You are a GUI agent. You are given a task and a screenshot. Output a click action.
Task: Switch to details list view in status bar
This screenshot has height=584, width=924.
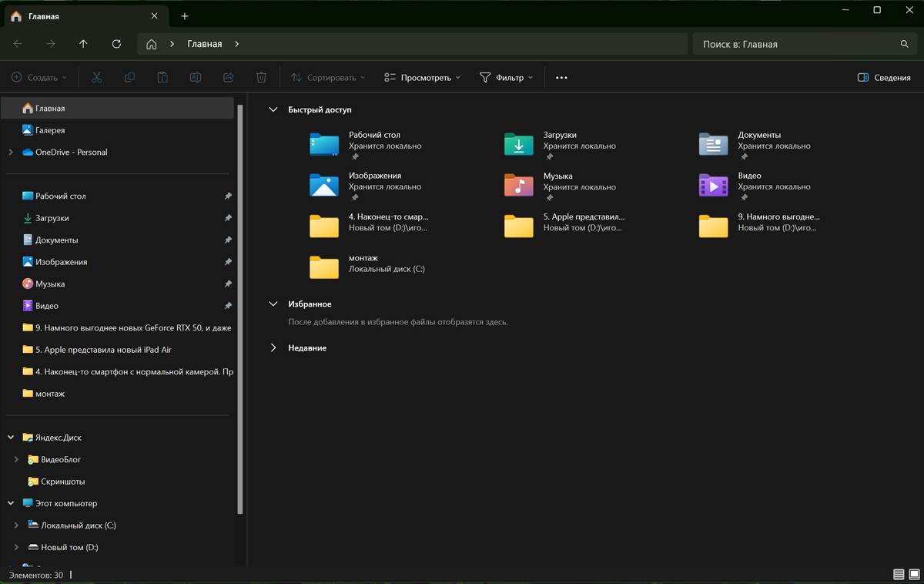898,575
